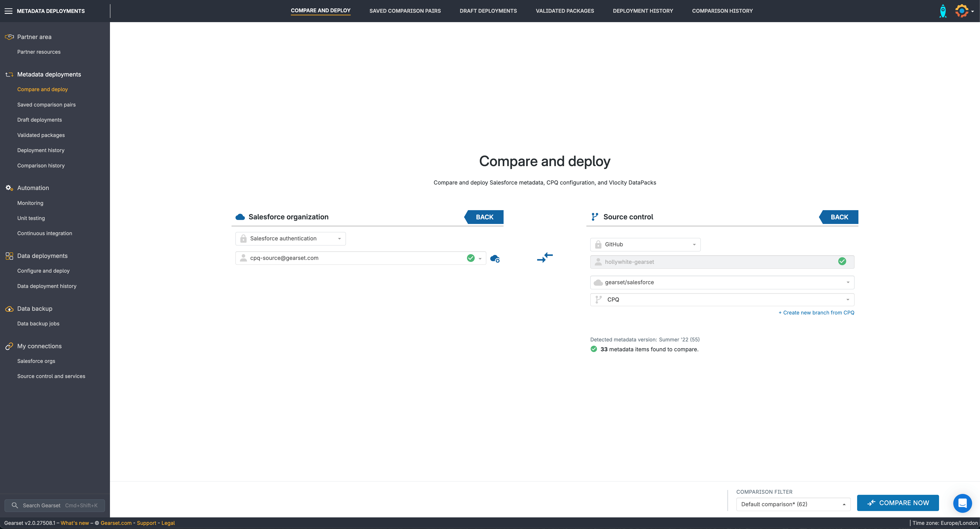Click the Automation gears icon in sidebar
Screen dimensions: 980x529
pos(9,188)
